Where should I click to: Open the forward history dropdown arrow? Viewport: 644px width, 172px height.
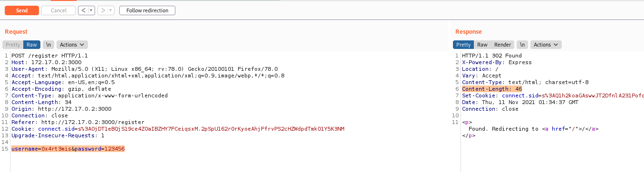click(111, 10)
